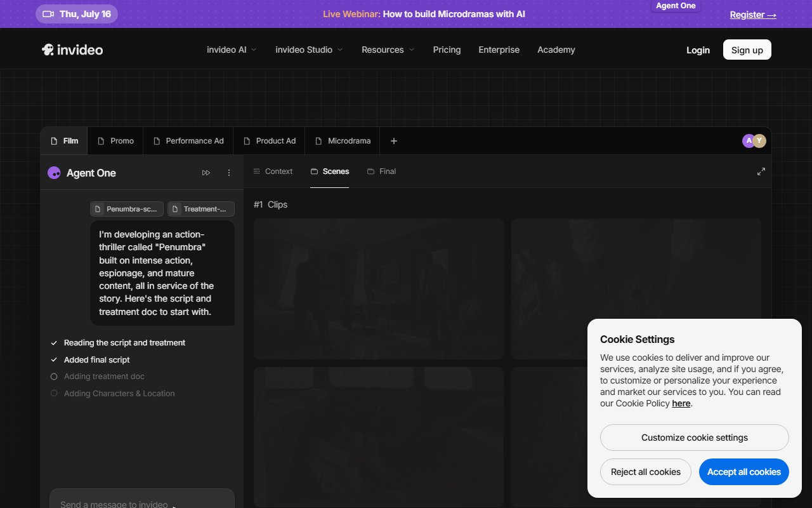Screen dimensions: 812x508
Task: Open the top-left clip thumbnail
Action: tap(379, 289)
